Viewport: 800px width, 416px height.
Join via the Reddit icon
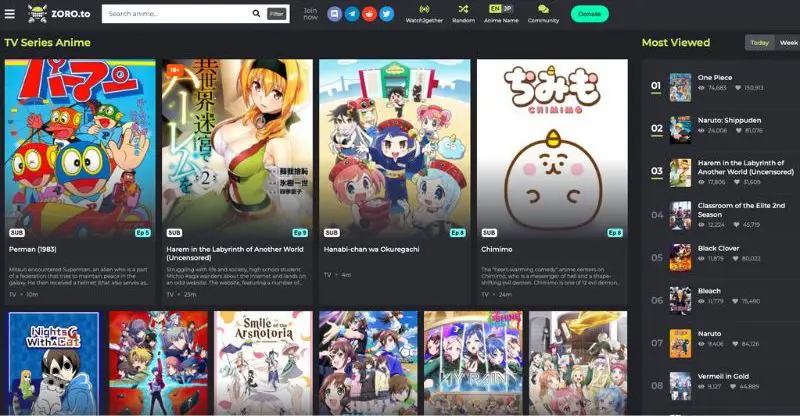pyautogui.click(x=369, y=14)
